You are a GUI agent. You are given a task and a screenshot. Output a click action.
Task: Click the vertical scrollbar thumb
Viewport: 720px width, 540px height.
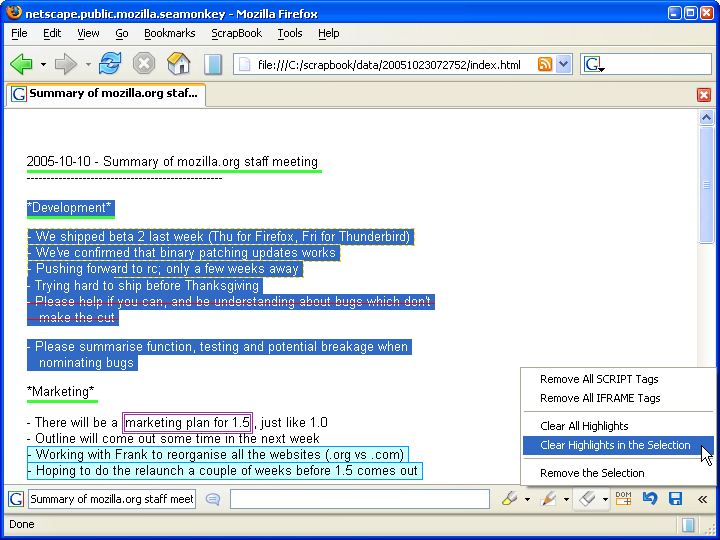point(706,185)
